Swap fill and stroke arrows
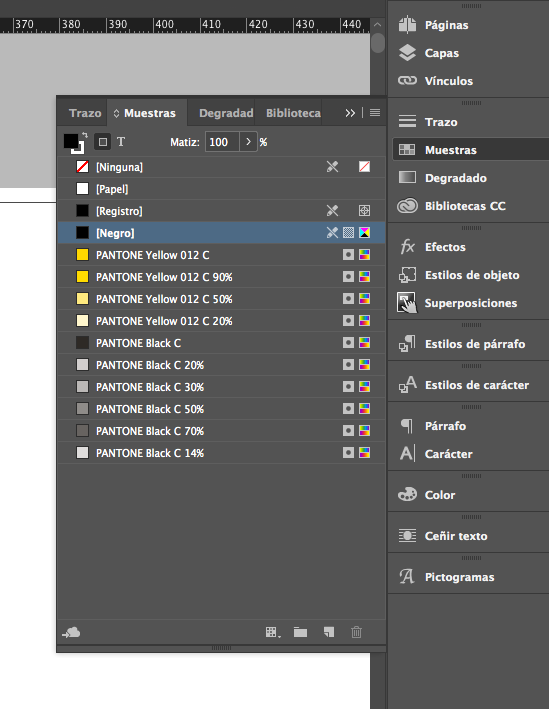This screenshot has height=709, width=549. click(85, 135)
